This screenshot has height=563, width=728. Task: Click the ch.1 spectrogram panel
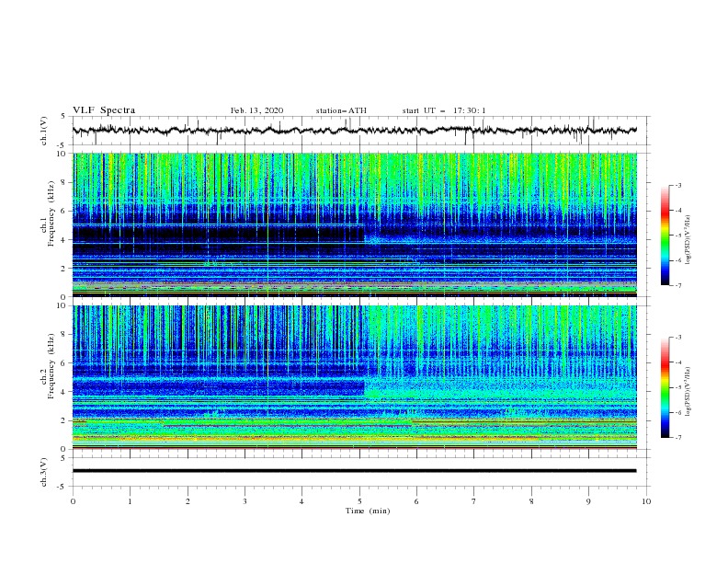pos(355,224)
